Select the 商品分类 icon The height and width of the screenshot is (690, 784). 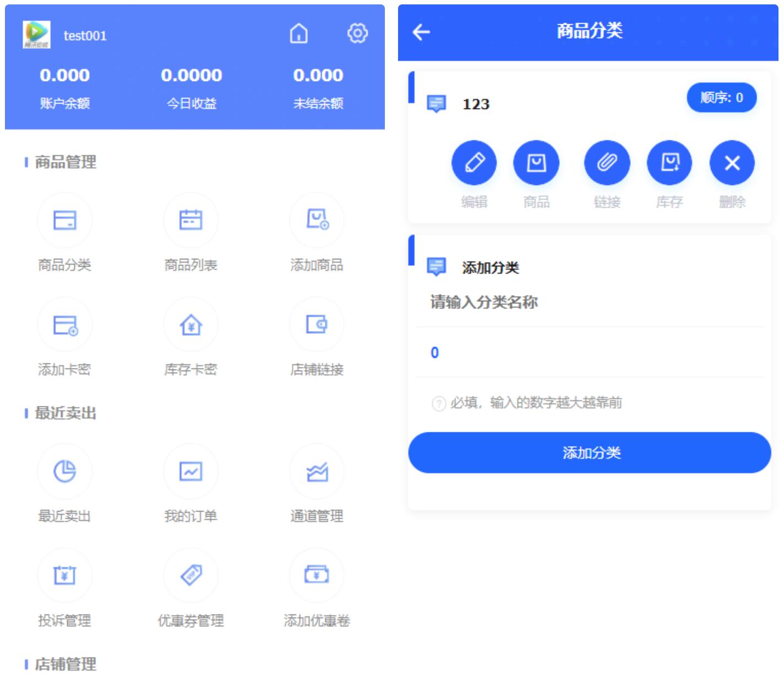[x=64, y=220]
